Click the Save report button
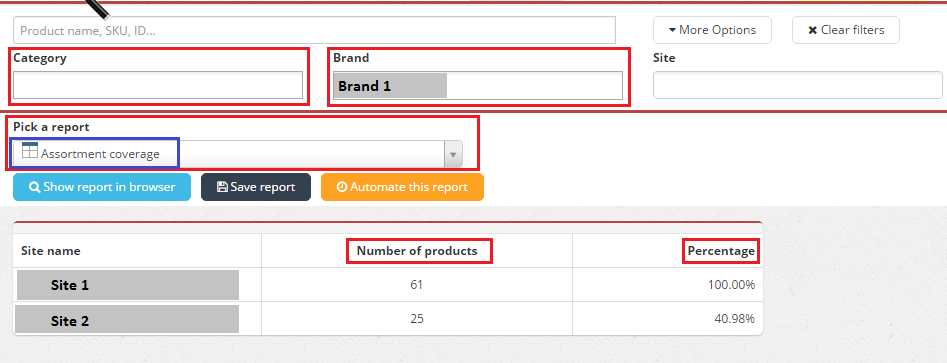Image resolution: width=947 pixels, height=363 pixels. 256,187
